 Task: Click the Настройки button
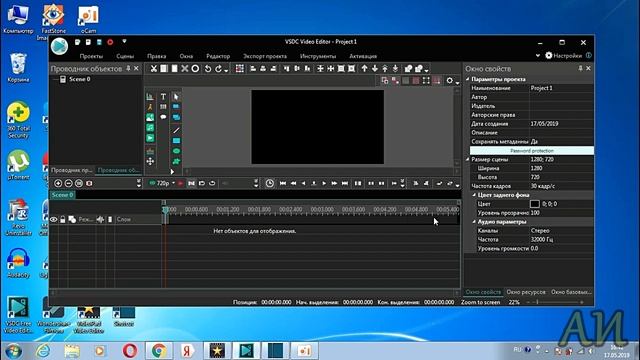tap(563, 56)
